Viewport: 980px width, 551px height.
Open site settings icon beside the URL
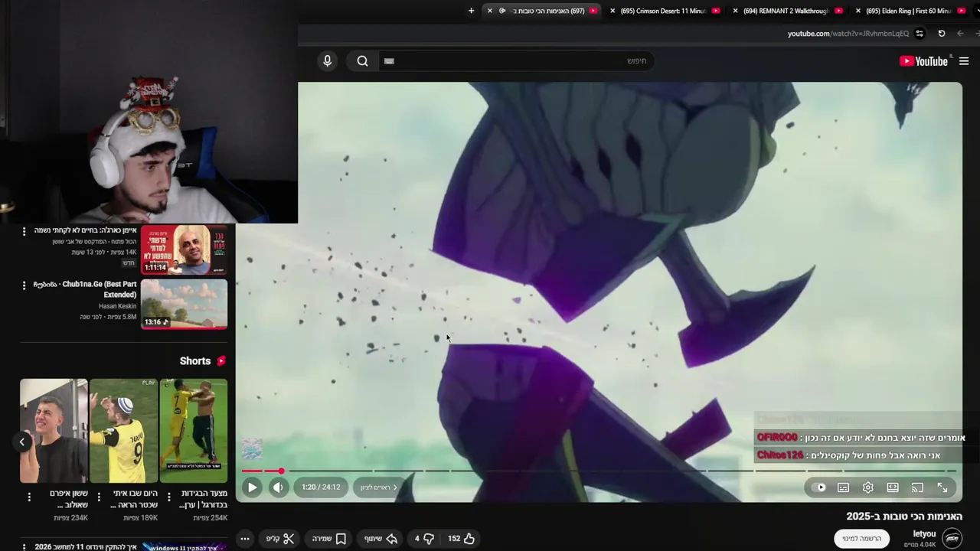(920, 34)
